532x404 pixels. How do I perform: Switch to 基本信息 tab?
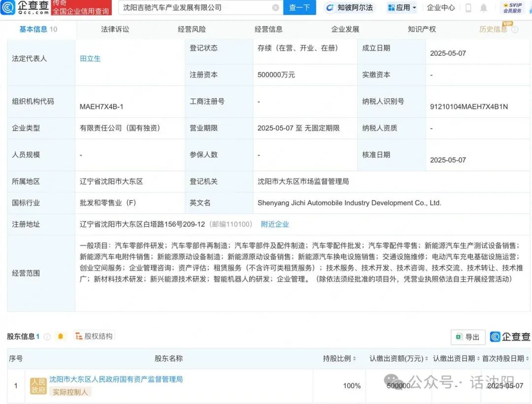pos(38,29)
